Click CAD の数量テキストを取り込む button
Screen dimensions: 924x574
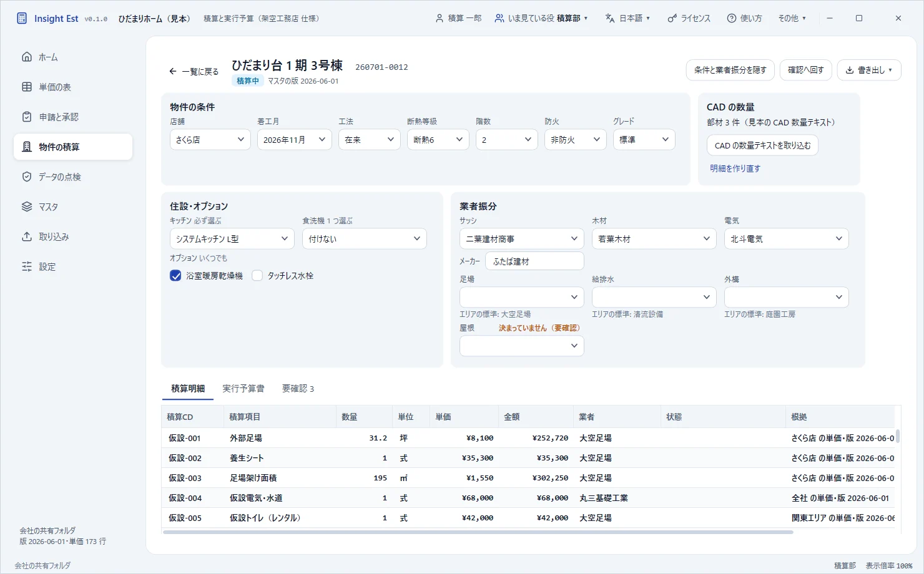tap(762, 145)
